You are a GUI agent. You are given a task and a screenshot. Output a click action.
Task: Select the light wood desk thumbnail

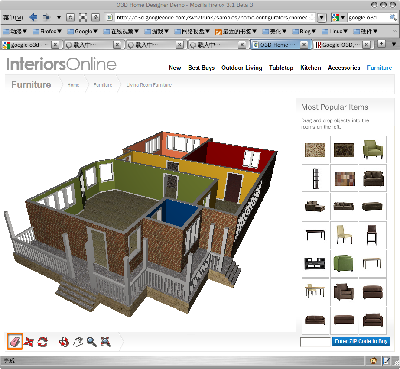[372, 263]
